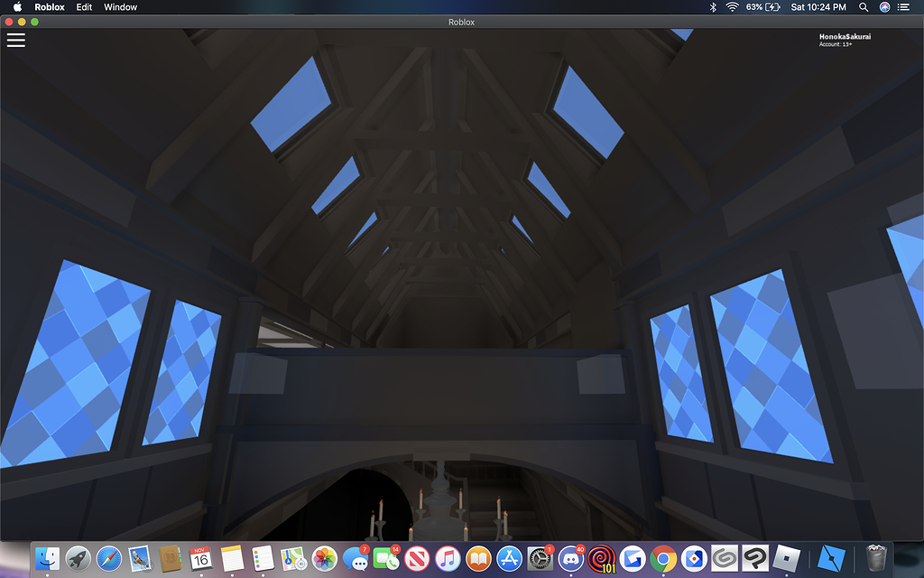Click the Sat 10:24 PM clock
The image size is (924, 578).
(818, 7)
